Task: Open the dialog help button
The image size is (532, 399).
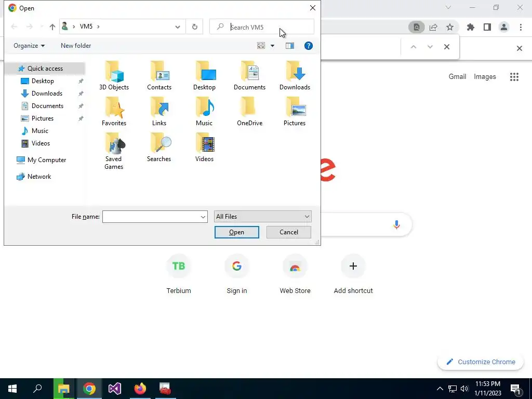Action: 309,46
